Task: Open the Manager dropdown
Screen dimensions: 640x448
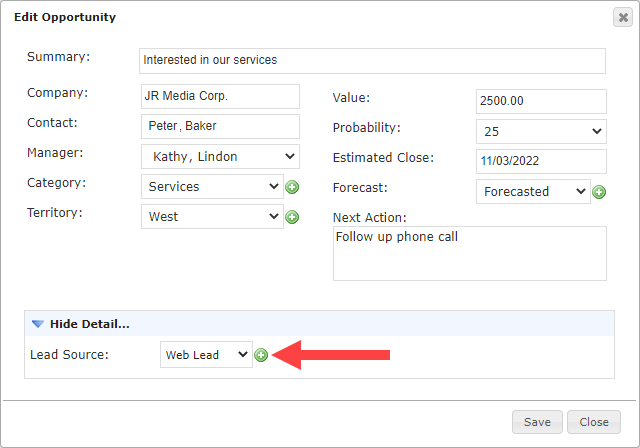Action: click(220, 157)
